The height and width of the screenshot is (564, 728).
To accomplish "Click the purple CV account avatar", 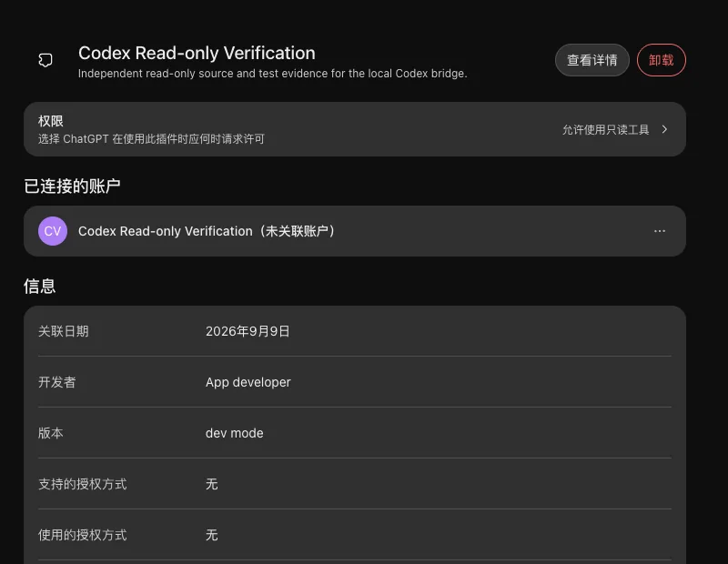I will [x=53, y=231].
